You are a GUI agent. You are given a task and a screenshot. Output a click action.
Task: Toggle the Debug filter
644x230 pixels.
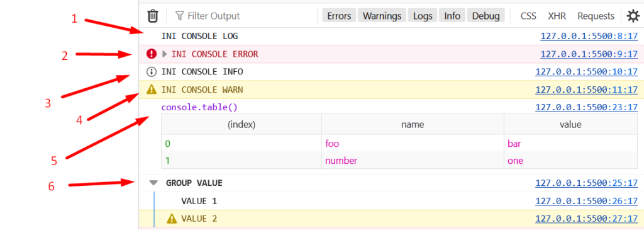[486, 16]
